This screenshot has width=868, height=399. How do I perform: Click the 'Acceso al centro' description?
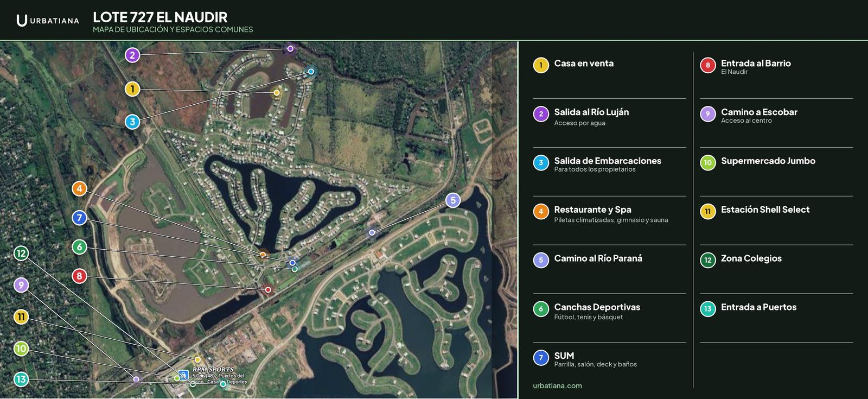tap(746, 121)
